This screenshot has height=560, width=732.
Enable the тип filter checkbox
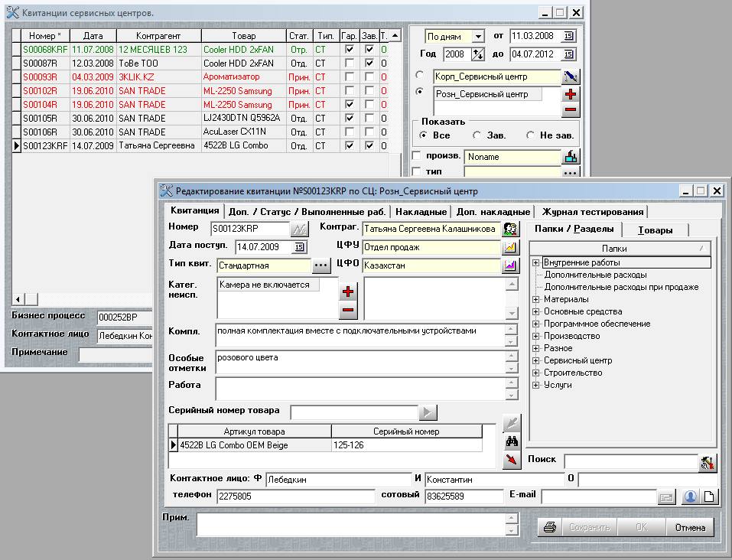pyautogui.click(x=416, y=171)
